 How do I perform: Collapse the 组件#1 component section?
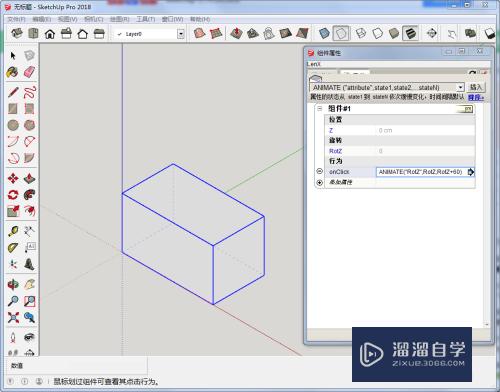320,109
